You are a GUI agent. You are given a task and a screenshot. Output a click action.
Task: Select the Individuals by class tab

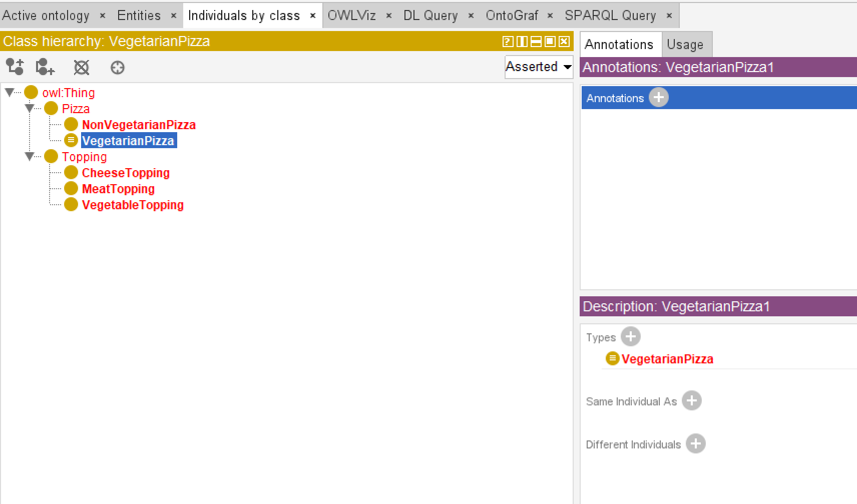pos(244,16)
